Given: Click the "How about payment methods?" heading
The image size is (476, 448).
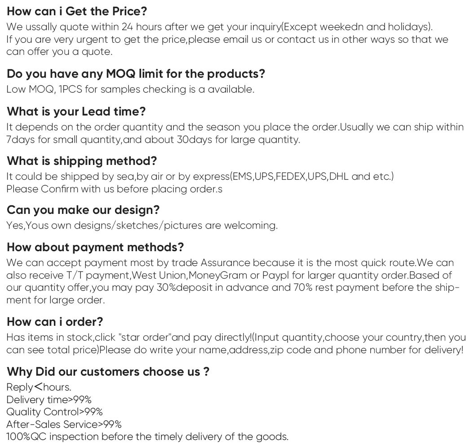Looking at the screenshot, I should point(95,247).
